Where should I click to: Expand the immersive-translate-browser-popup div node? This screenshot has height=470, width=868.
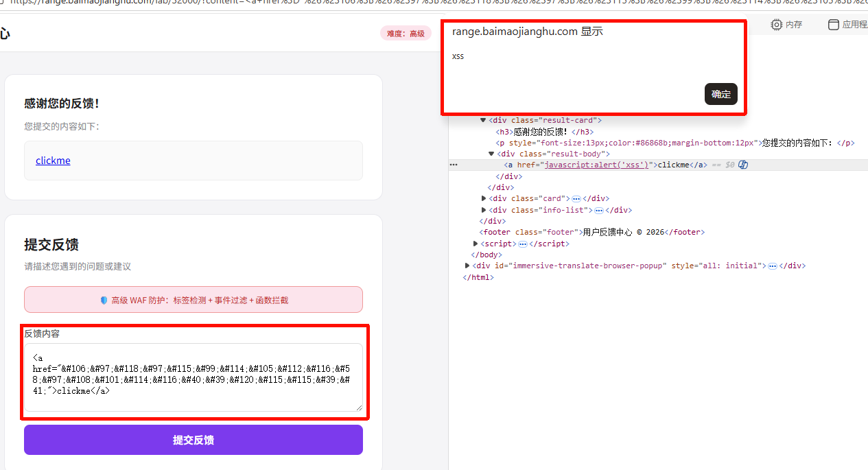coord(468,266)
